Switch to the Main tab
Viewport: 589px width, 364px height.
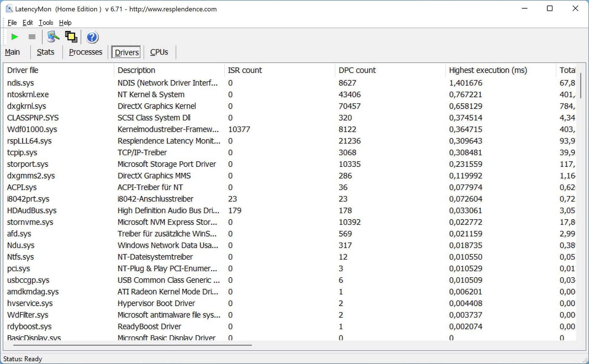pyautogui.click(x=13, y=52)
